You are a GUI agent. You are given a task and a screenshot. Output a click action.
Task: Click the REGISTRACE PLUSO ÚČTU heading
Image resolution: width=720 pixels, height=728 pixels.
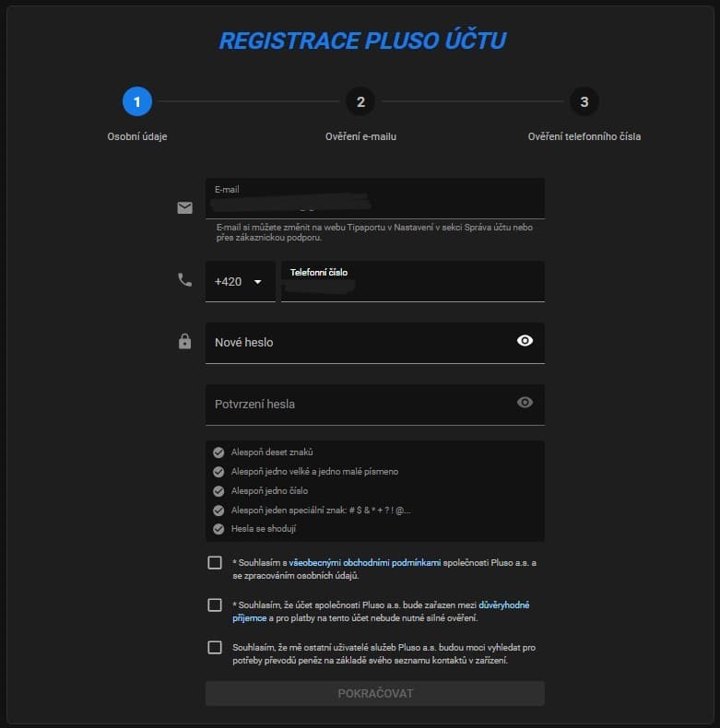click(x=362, y=41)
